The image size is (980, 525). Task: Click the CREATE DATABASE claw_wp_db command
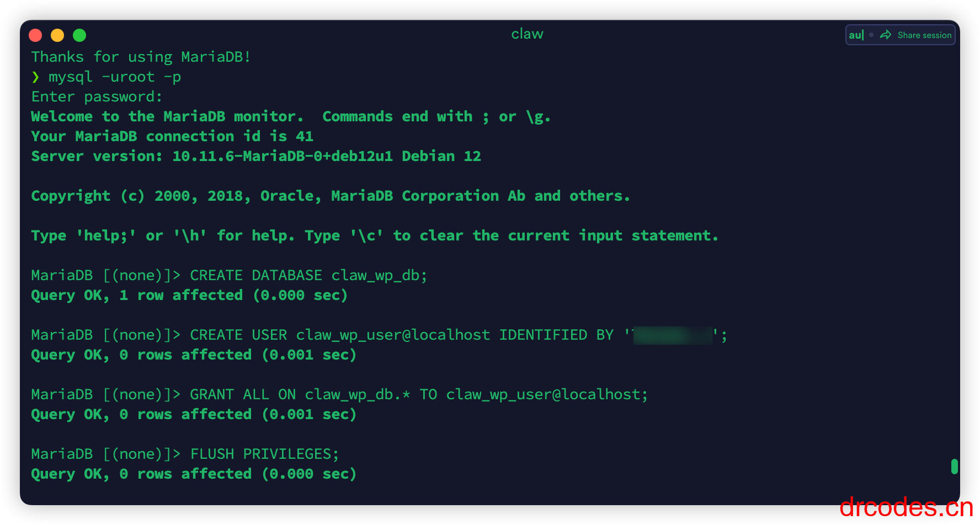pos(309,276)
